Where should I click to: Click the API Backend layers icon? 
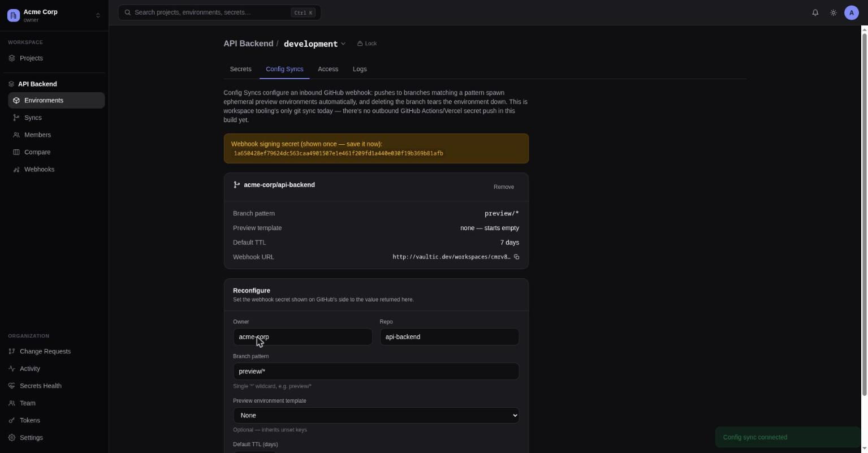coord(11,84)
